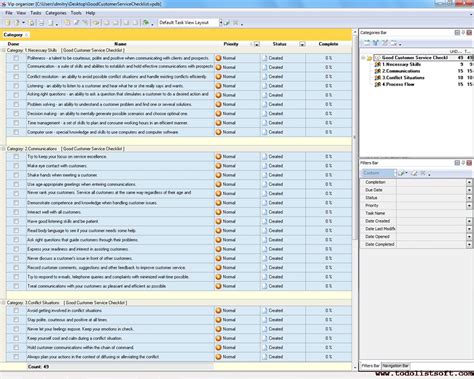Sort by the Name column header
Image resolution: width=474 pixels, height=379 pixels.
(x=120, y=44)
